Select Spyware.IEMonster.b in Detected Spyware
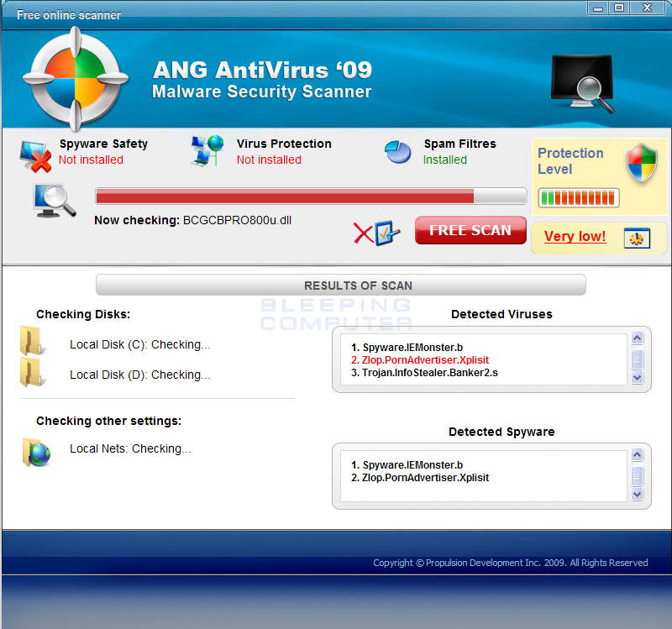The height and width of the screenshot is (629, 672). coord(407,465)
